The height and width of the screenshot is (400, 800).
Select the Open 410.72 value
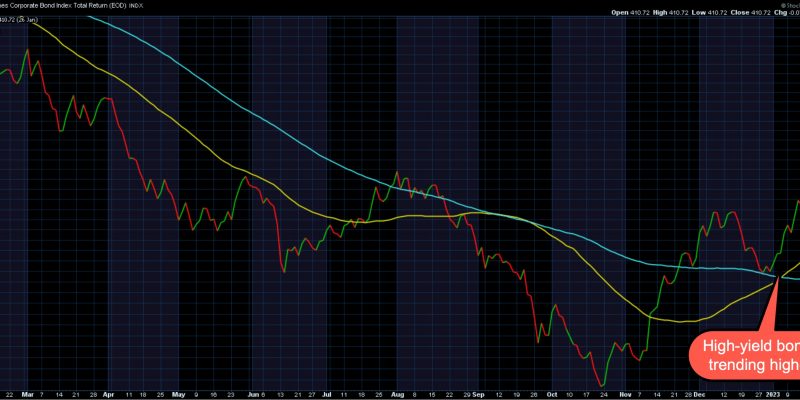[631, 12]
